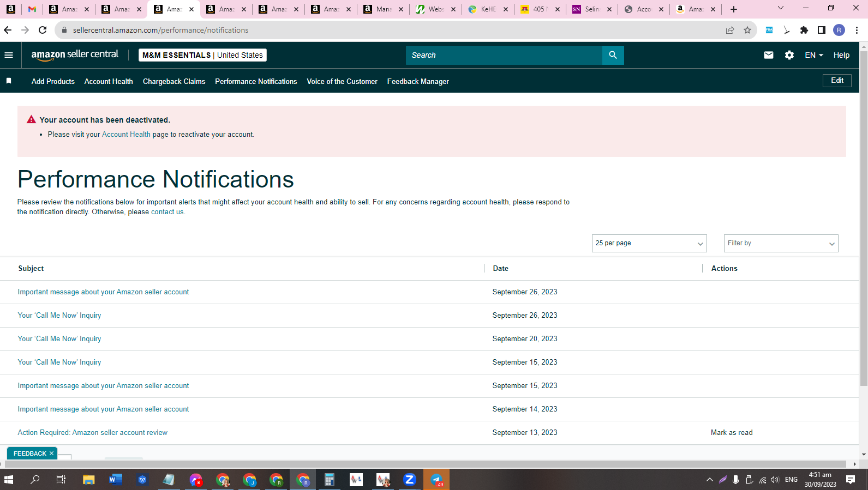Toggle the Chrome side panel icon

[822, 30]
